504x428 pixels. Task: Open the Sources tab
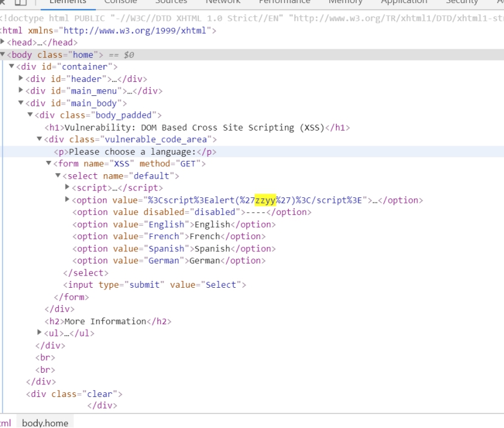click(171, 2)
